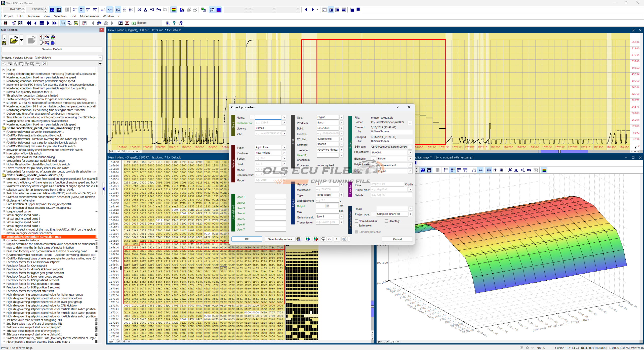This screenshot has height=350, width=644.
Task: Toggle the color rainbow display icon
Action: point(174,10)
